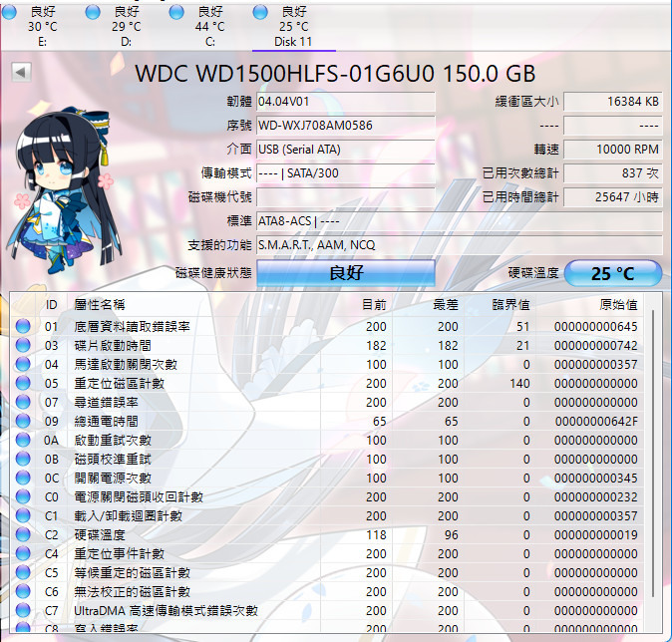Viewport: 672px width, 642px height.
Task: Click the standard field ATA8-ACS
Action: pyautogui.click(x=460, y=221)
